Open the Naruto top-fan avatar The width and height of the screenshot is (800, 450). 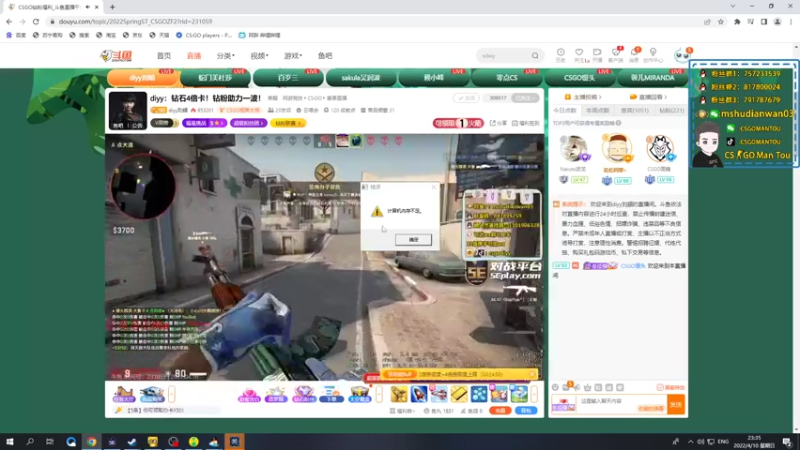coord(573,148)
